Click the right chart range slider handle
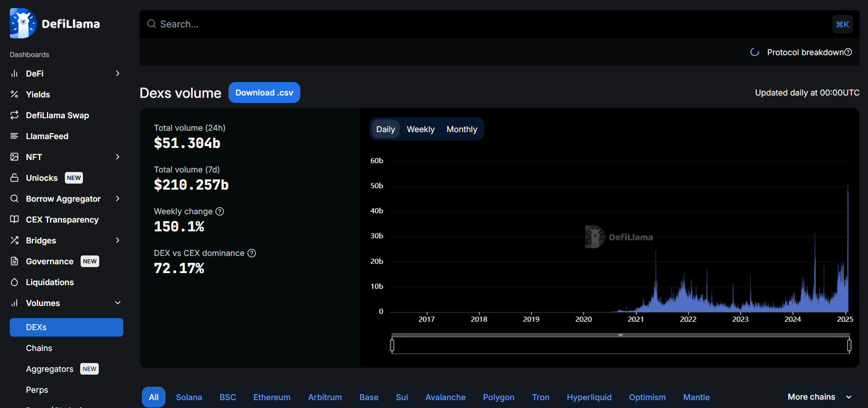This screenshot has width=868, height=408. click(849, 345)
